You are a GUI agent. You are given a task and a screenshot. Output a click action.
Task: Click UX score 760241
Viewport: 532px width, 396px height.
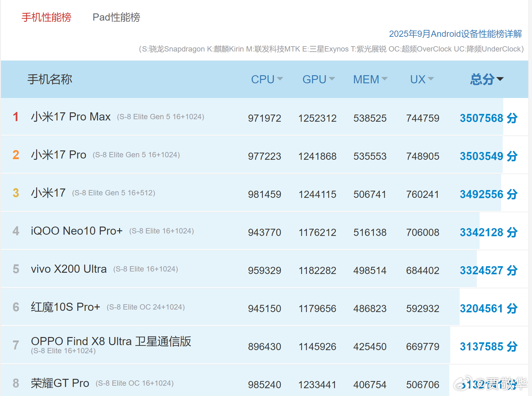[423, 194]
